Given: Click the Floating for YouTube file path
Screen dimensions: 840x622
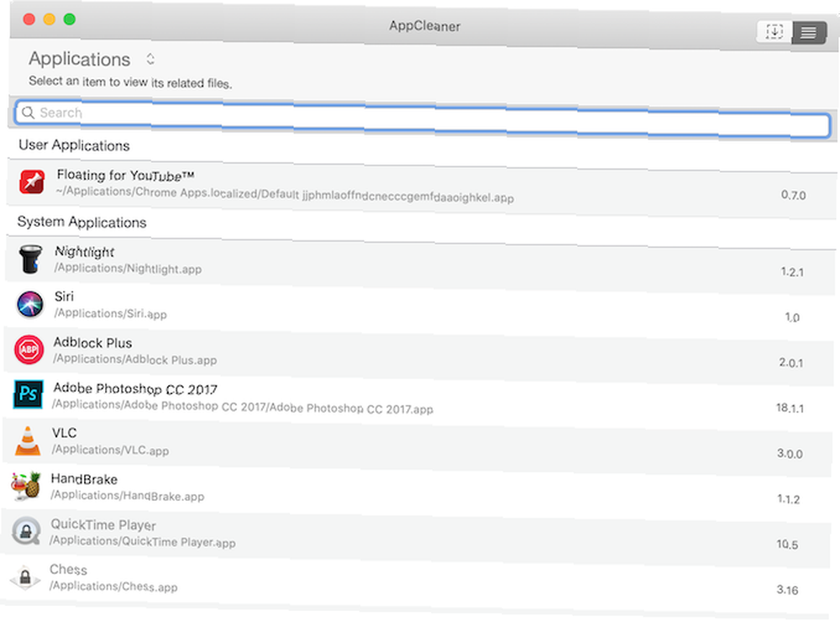Looking at the screenshot, I should [285, 195].
